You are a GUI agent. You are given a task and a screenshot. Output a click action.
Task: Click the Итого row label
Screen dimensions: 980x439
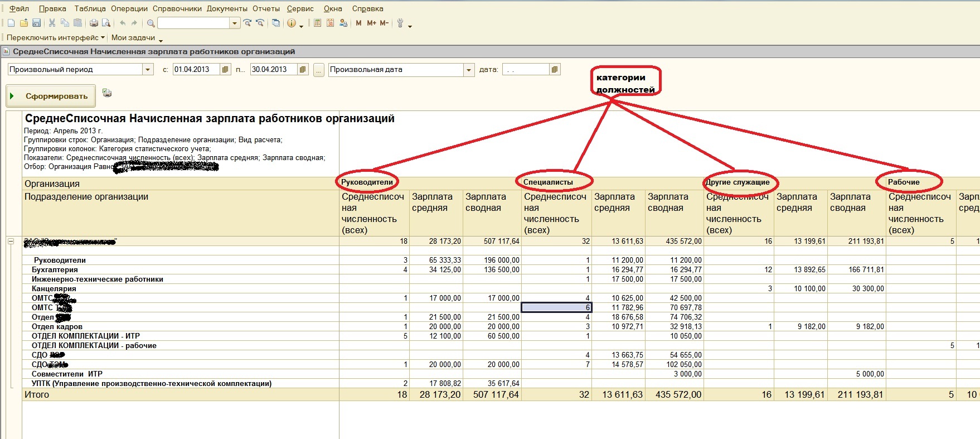37,394
